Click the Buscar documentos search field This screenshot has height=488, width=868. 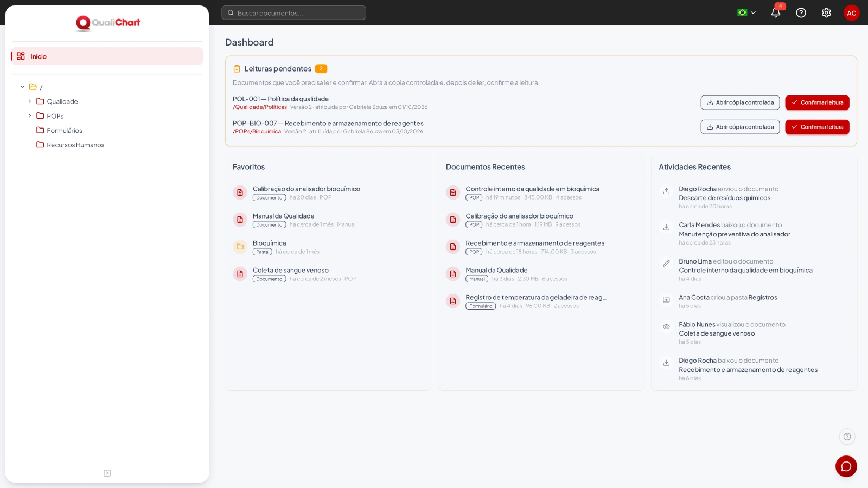(x=293, y=12)
